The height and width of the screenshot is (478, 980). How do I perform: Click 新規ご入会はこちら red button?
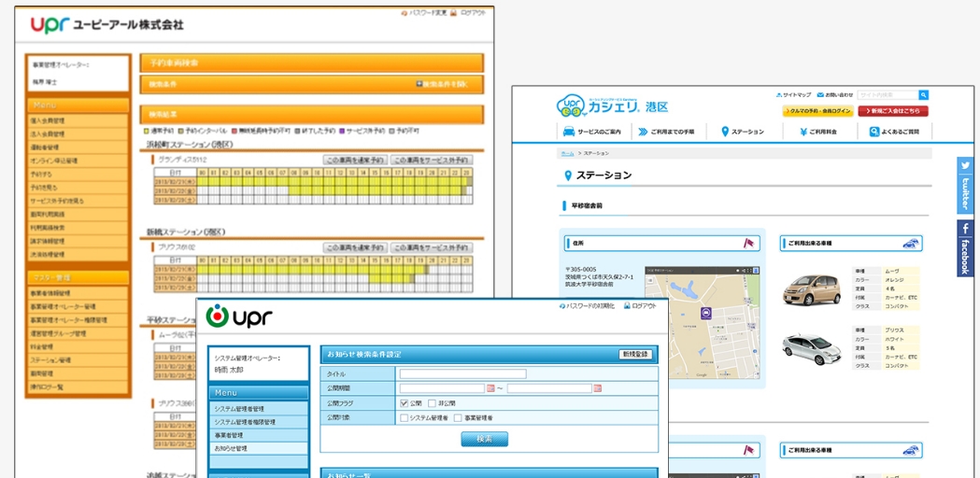893,111
